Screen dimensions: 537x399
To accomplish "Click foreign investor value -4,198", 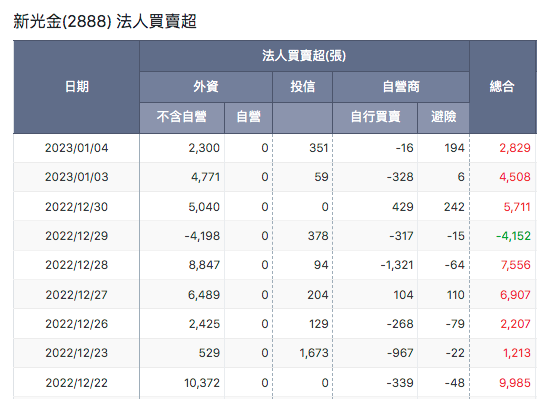I will point(202,236).
